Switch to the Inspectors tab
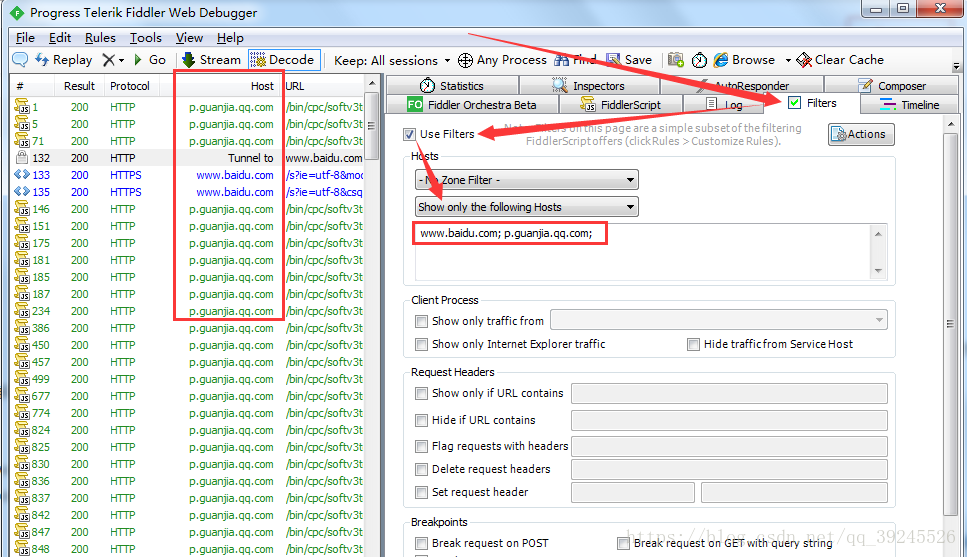Image resolution: width=967 pixels, height=557 pixels. point(589,85)
